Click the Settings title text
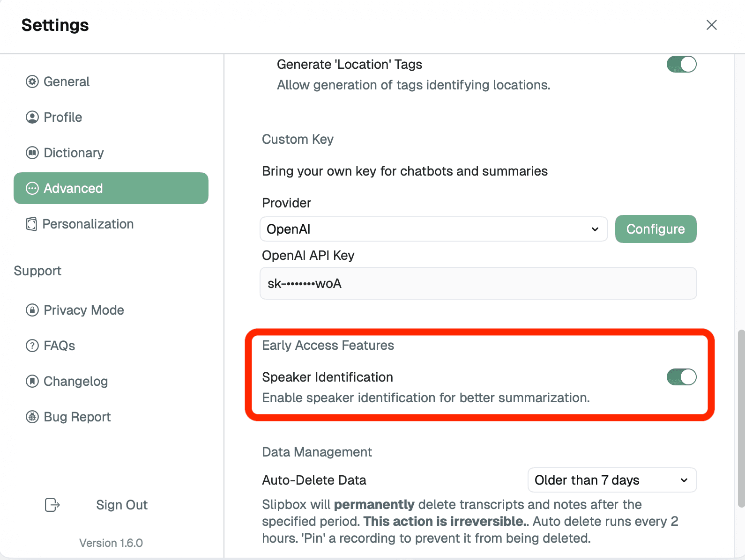Image resolution: width=745 pixels, height=560 pixels. 55,25
